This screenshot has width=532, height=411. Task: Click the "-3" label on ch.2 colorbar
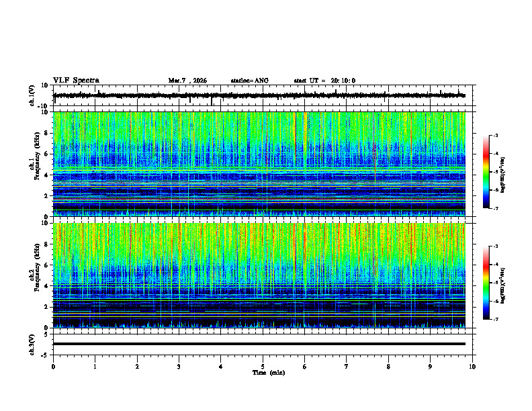pos(496,246)
